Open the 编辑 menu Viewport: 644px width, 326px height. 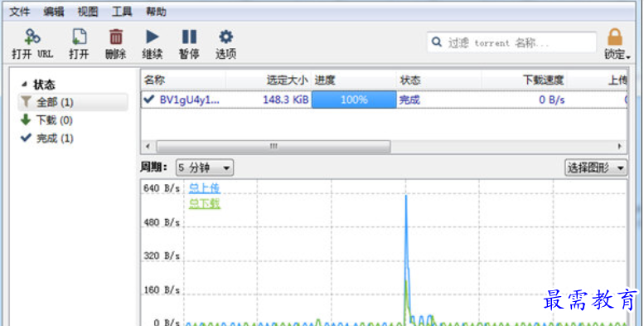(x=54, y=12)
